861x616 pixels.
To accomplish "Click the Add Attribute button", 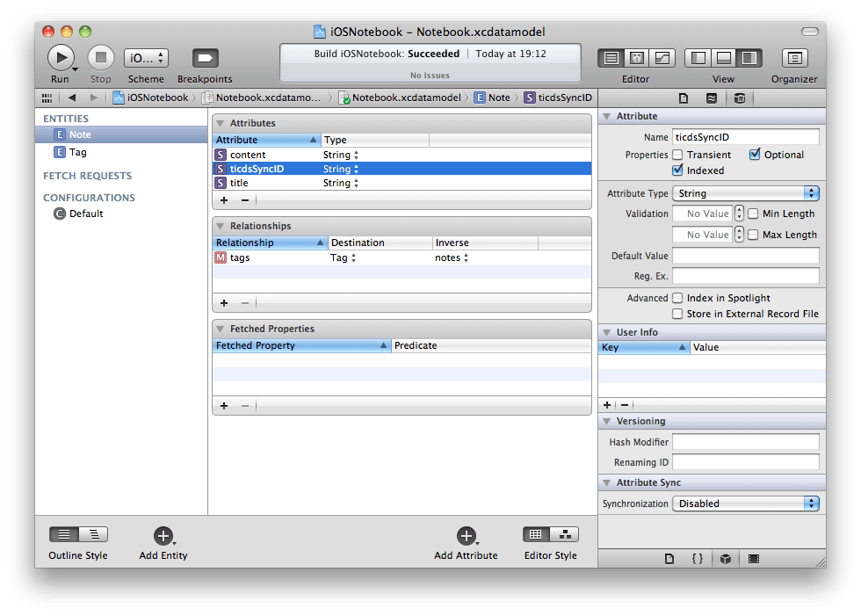I will [x=466, y=537].
